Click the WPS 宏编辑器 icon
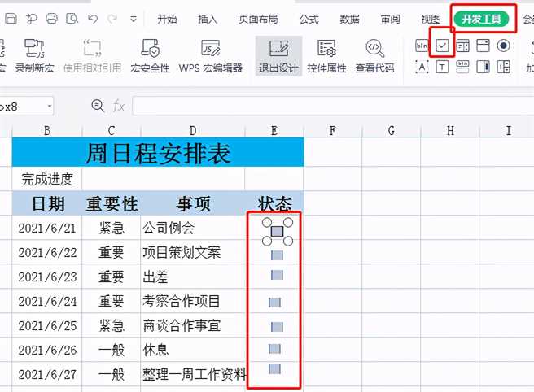The height and width of the screenshot is (392, 534). (x=211, y=49)
